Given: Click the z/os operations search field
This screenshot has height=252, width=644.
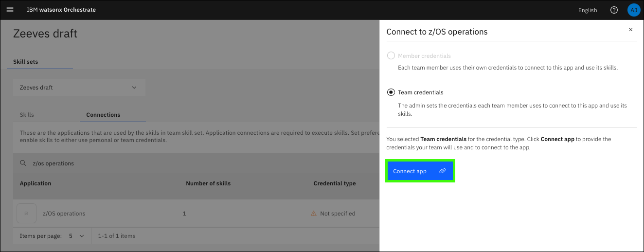Looking at the screenshot, I should (195, 163).
